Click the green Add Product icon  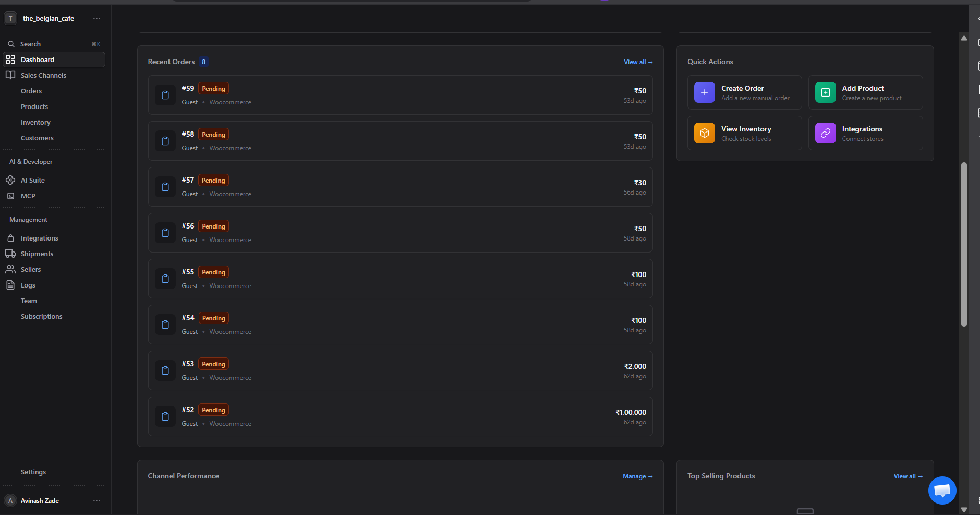(x=826, y=92)
